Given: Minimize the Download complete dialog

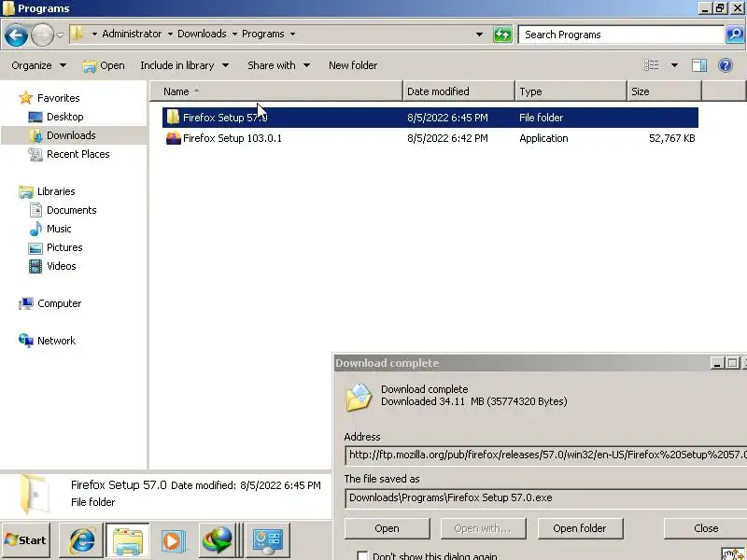Looking at the screenshot, I should [717, 363].
